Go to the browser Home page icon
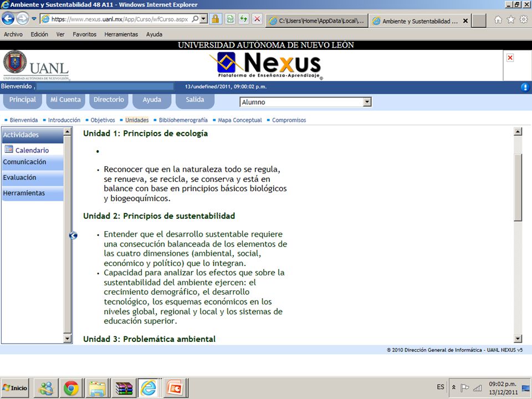The height and width of the screenshot is (399, 532). tap(498, 20)
